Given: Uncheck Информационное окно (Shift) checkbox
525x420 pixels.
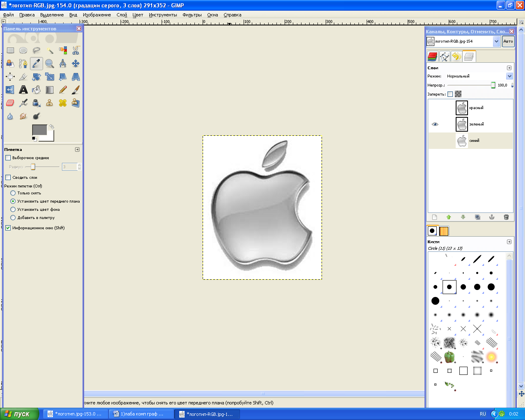Looking at the screenshot, I should point(8,228).
